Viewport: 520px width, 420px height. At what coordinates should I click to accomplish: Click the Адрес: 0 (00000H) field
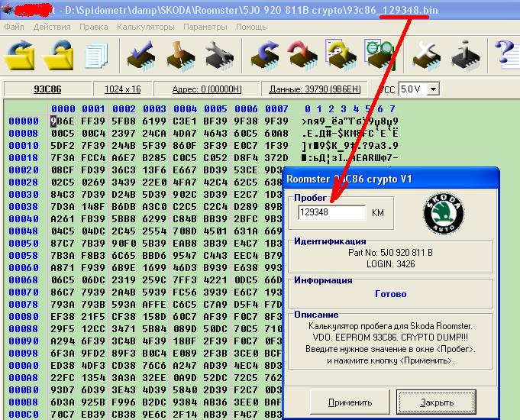tap(207, 89)
